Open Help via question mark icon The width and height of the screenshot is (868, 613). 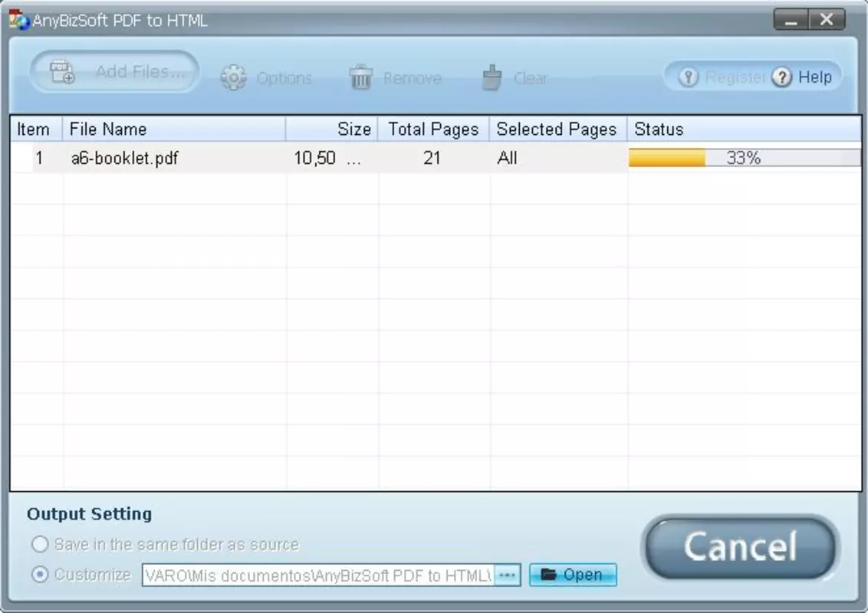click(781, 77)
